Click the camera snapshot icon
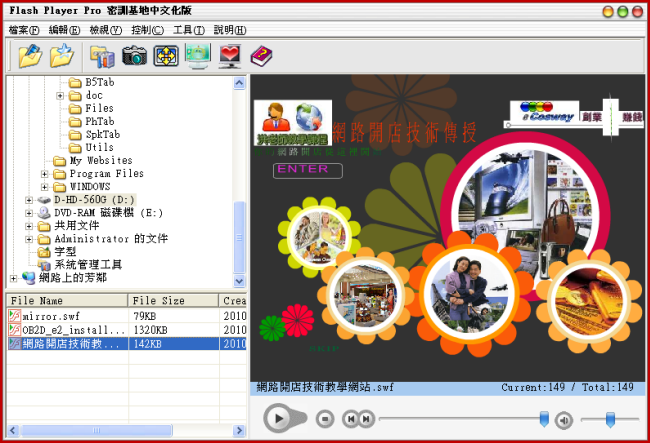 (x=135, y=56)
